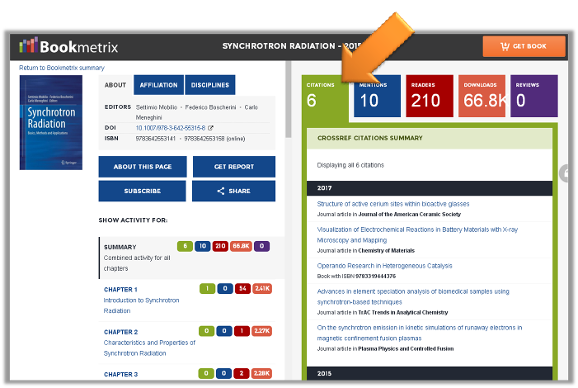This screenshot has height=388, width=578.
Task: Open Chapter 3 heading link
Action: [x=121, y=374]
